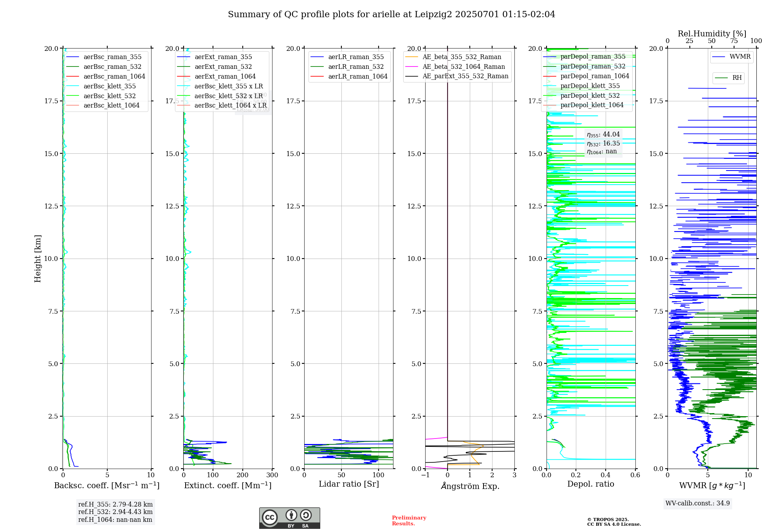Viewport: 783px width, 532px height.
Task: Pick legend entry aerLR_raman_1064
Action: coord(358,77)
